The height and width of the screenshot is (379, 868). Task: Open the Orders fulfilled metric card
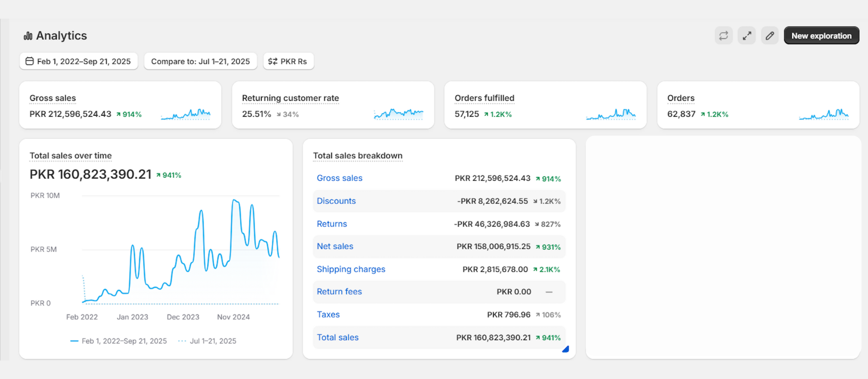(484, 98)
